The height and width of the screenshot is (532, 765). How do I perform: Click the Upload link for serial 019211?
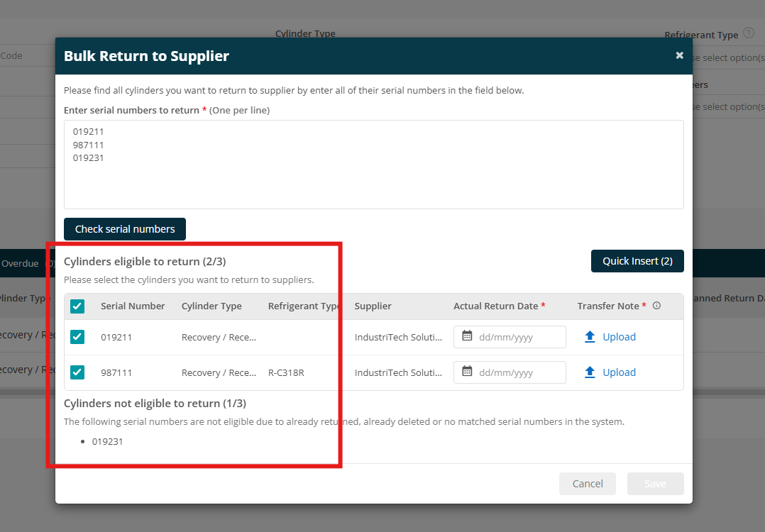pos(619,337)
